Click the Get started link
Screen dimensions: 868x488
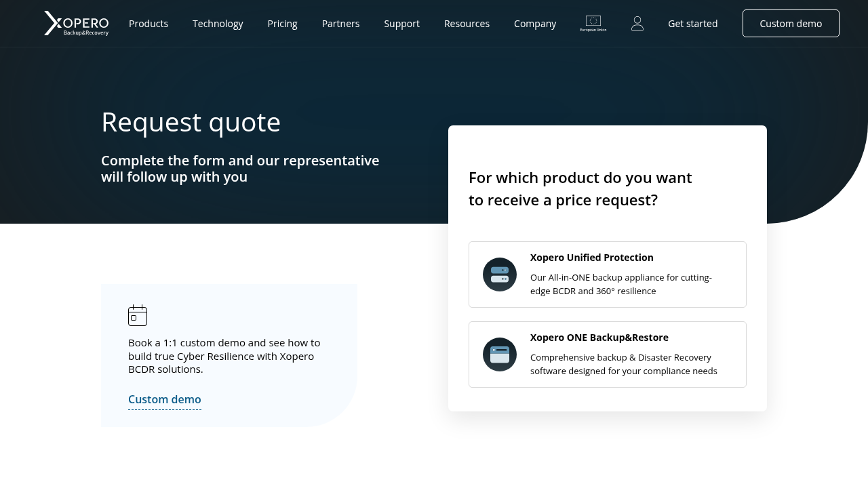tap(692, 24)
